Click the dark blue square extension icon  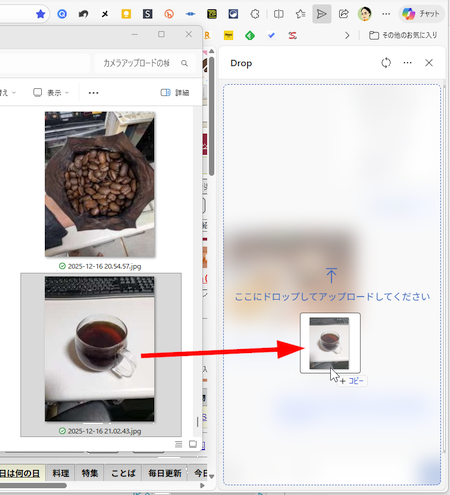click(233, 14)
